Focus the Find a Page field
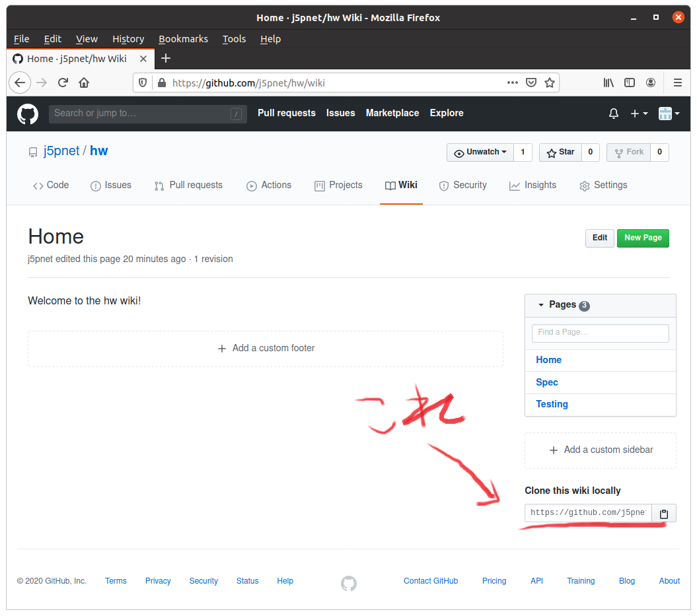697x616 pixels. point(600,333)
